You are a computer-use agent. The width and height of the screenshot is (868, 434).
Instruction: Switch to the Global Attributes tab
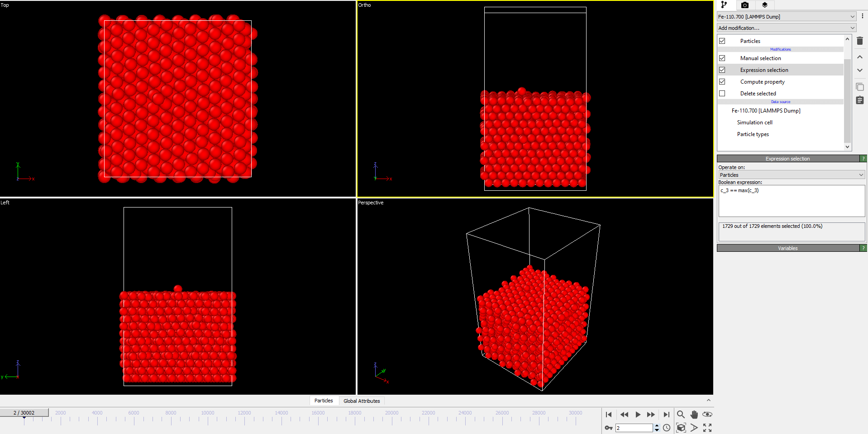[362, 401]
